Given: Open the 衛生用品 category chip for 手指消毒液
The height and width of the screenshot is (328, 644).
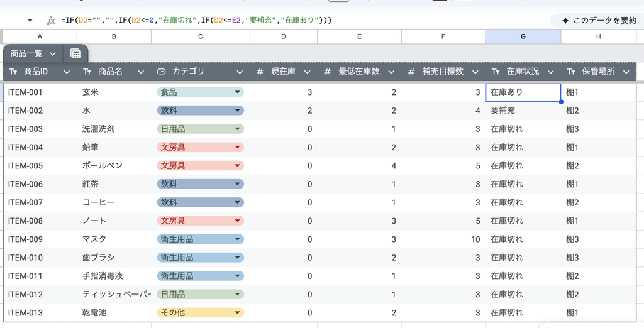Looking at the screenshot, I should point(201,276).
